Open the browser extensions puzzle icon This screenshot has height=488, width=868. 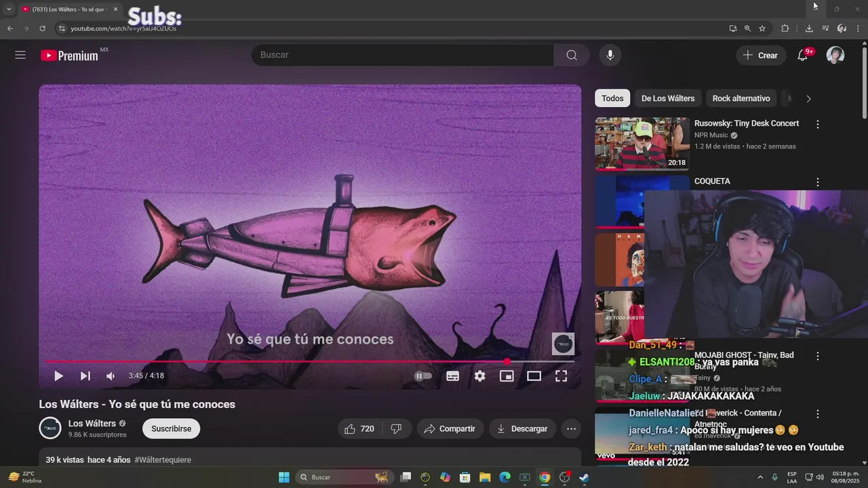(x=785, y=28)
